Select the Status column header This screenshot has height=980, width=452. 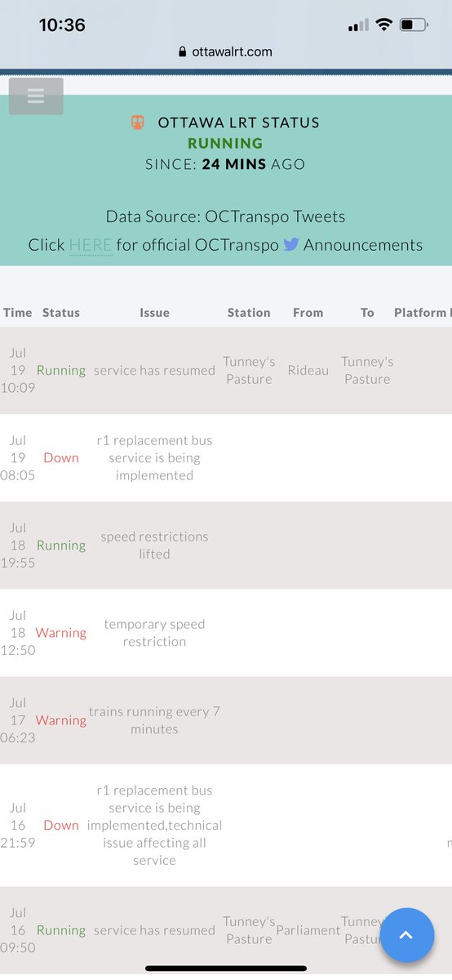(61, 313)
